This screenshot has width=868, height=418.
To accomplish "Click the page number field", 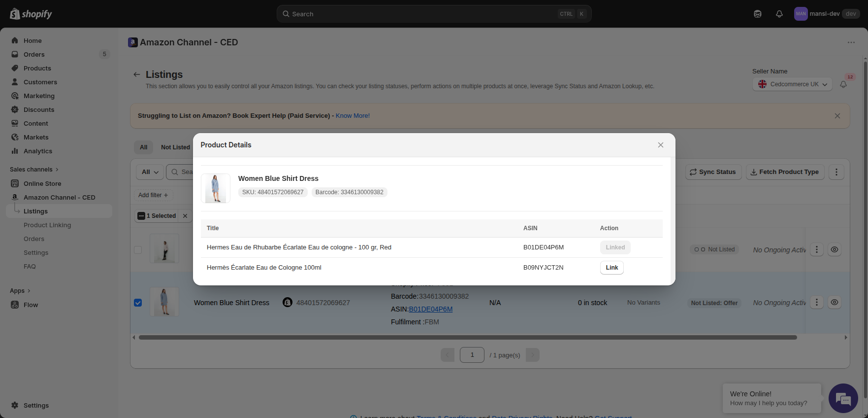I will (x=472, y=355).
